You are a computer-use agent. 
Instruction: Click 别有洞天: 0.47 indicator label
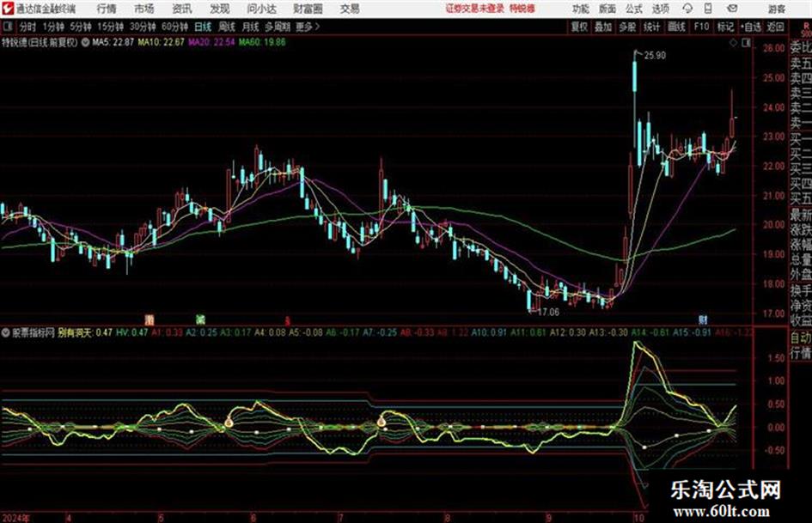(x=85, y=332)
